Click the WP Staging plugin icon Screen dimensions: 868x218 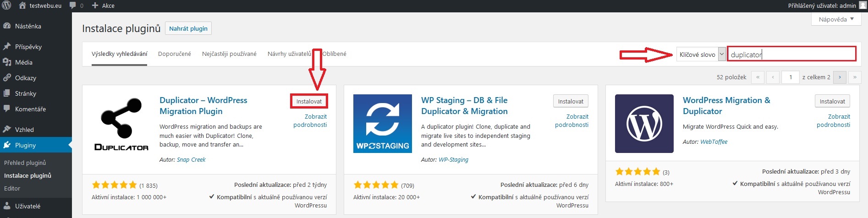pyautogui.click(x=382, y=124)
